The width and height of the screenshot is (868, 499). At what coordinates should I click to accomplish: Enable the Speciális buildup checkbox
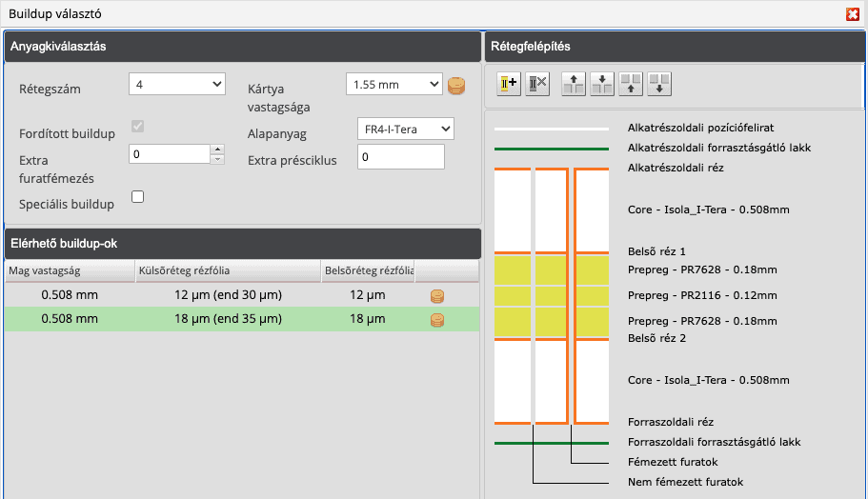pyautogui.click(x=137, y=196)
